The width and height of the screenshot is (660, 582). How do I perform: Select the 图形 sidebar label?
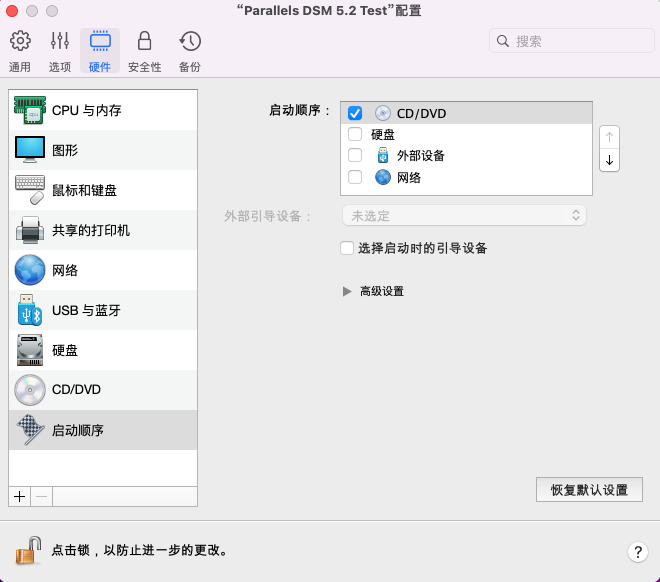click(x=65, y=150)
